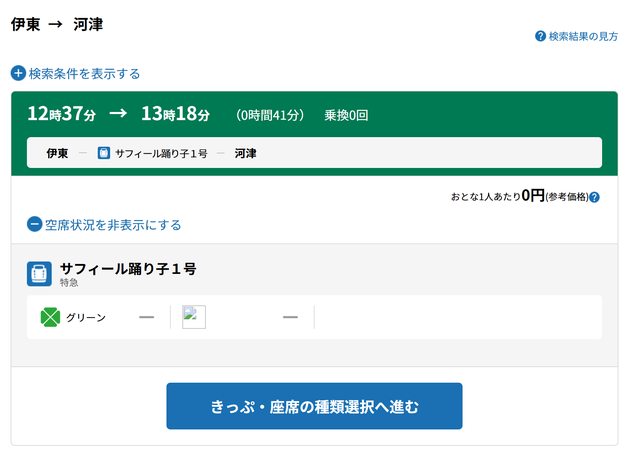The width and height of the screenshot is (640, 450).
Task: Click the small train icon in route bar
Action: point(103,153)
